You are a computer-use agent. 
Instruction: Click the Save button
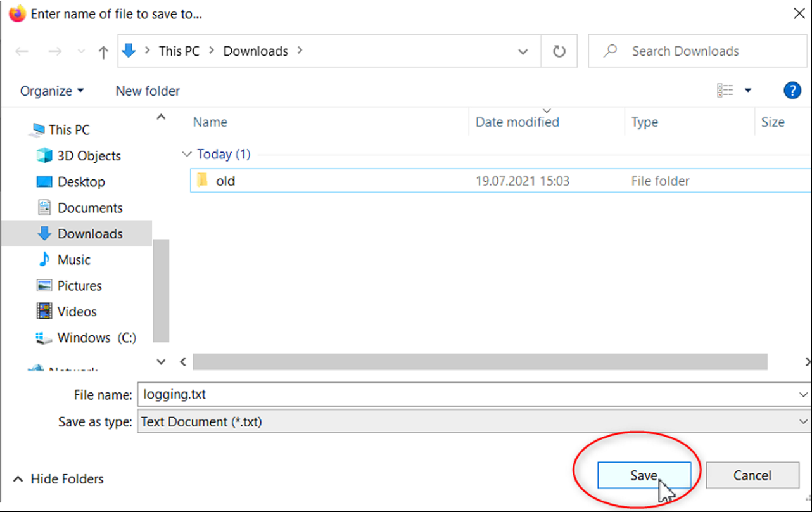coord(644,475)
